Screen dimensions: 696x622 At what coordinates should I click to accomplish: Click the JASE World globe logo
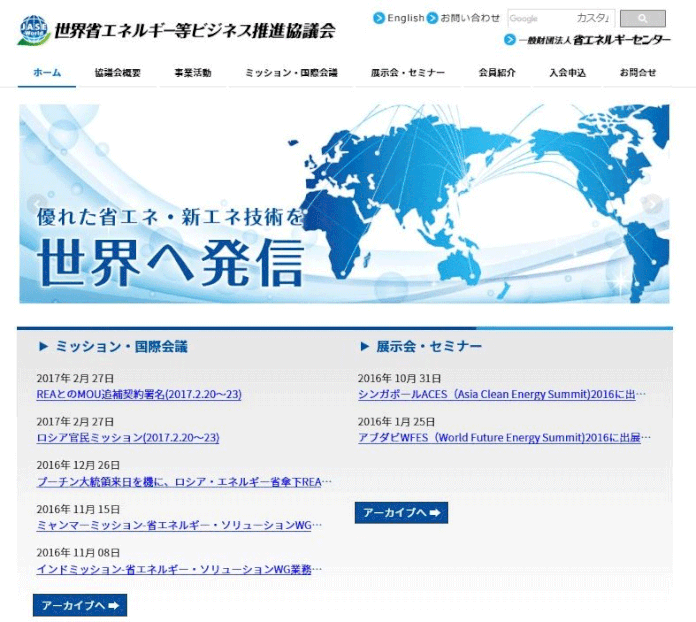click(x=34, y=30)
